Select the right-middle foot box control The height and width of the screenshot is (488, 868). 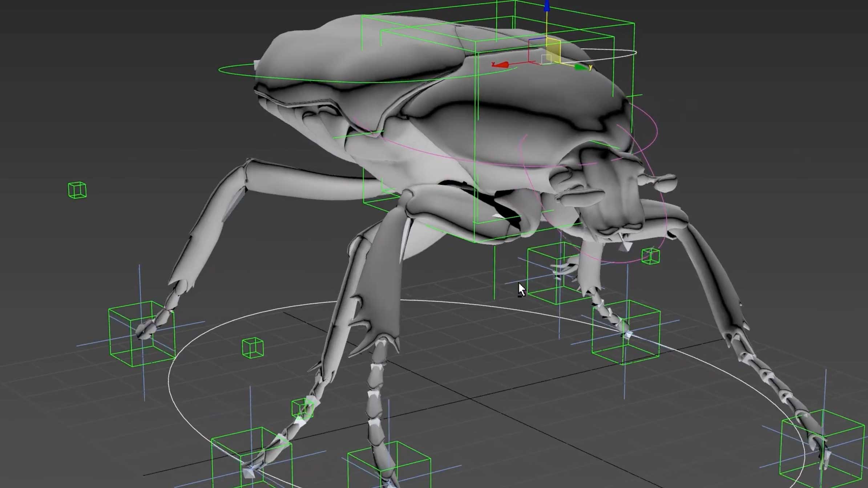[x=626, y=332]
